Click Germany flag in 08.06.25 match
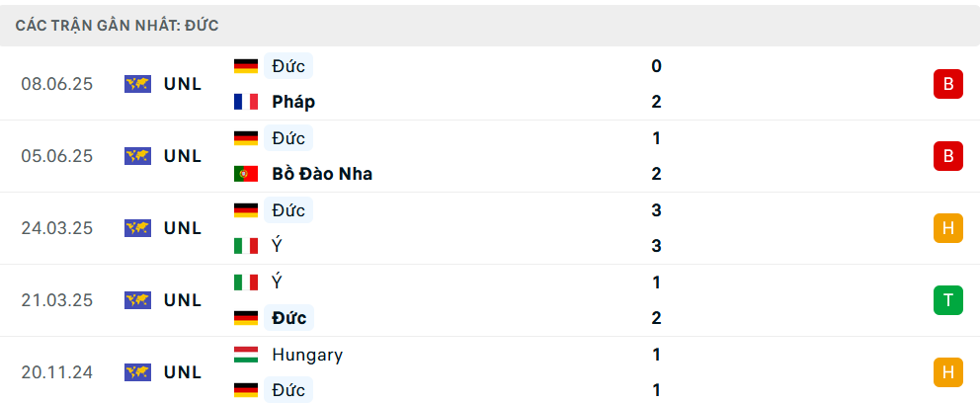Image resolution: width=980 pixels, height=403 pixels. click(245, 66)
